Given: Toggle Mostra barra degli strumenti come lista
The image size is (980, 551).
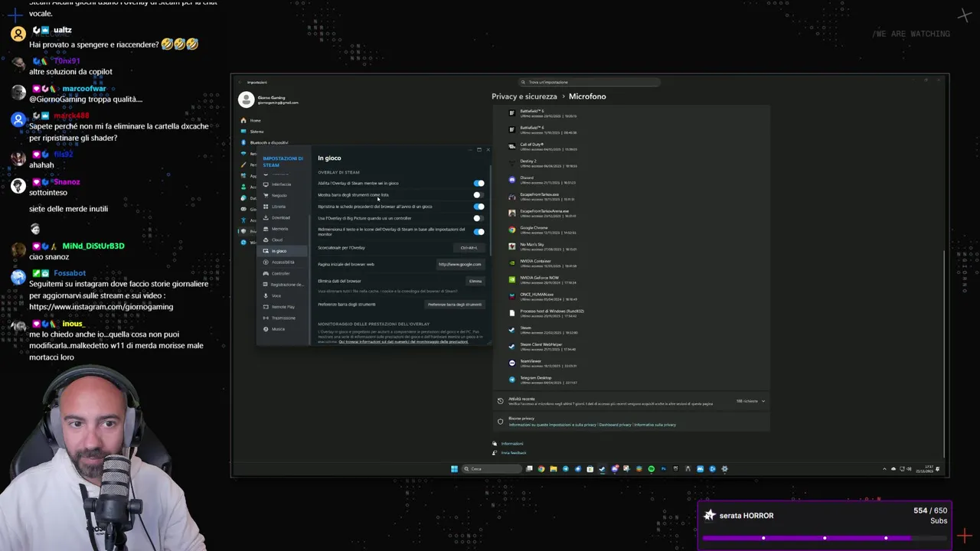Looking at the screenshot, I should (479, 195).
